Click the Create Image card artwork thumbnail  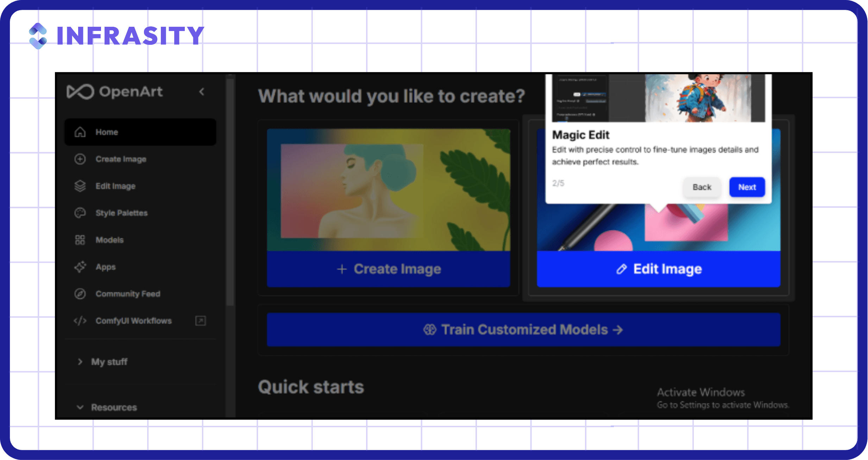click(x=389, y=190)
